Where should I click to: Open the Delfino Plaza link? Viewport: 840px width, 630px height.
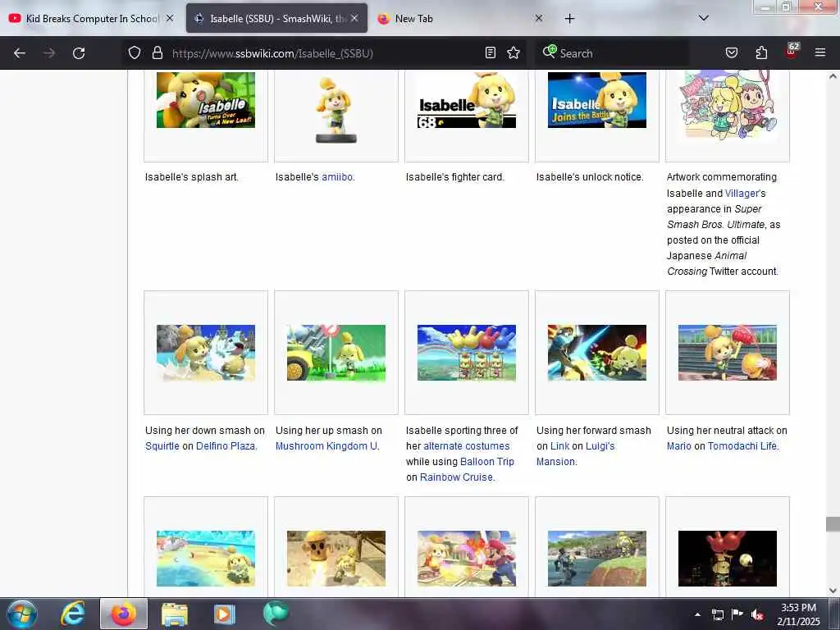[226, 445]
